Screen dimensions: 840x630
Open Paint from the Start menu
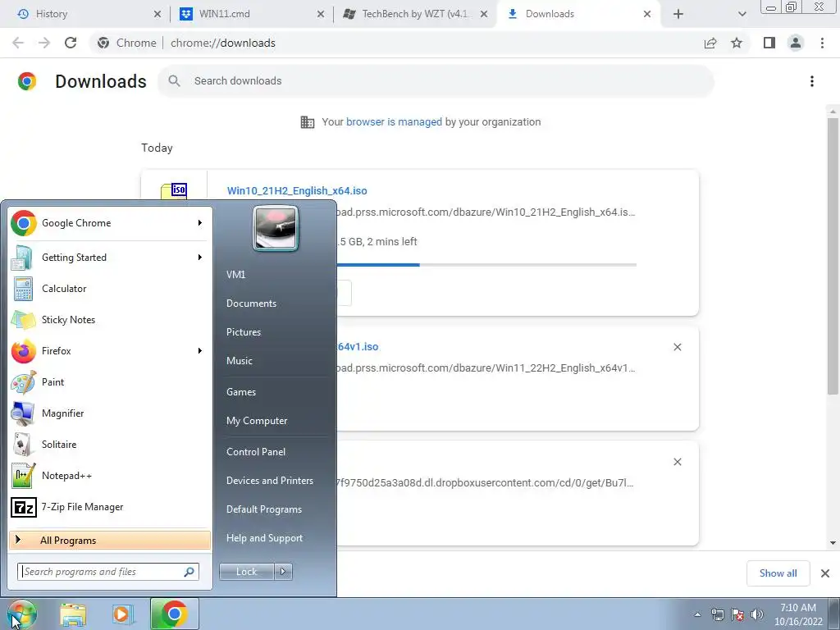point(110,382)
